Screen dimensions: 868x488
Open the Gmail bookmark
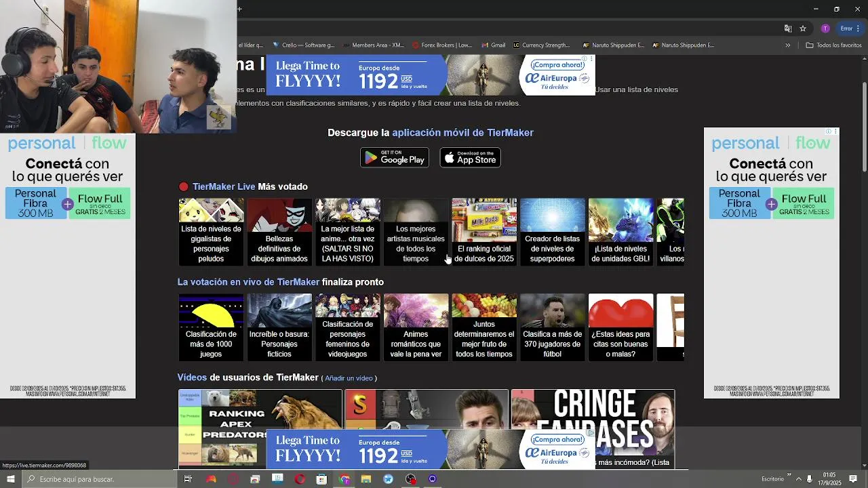493,45
